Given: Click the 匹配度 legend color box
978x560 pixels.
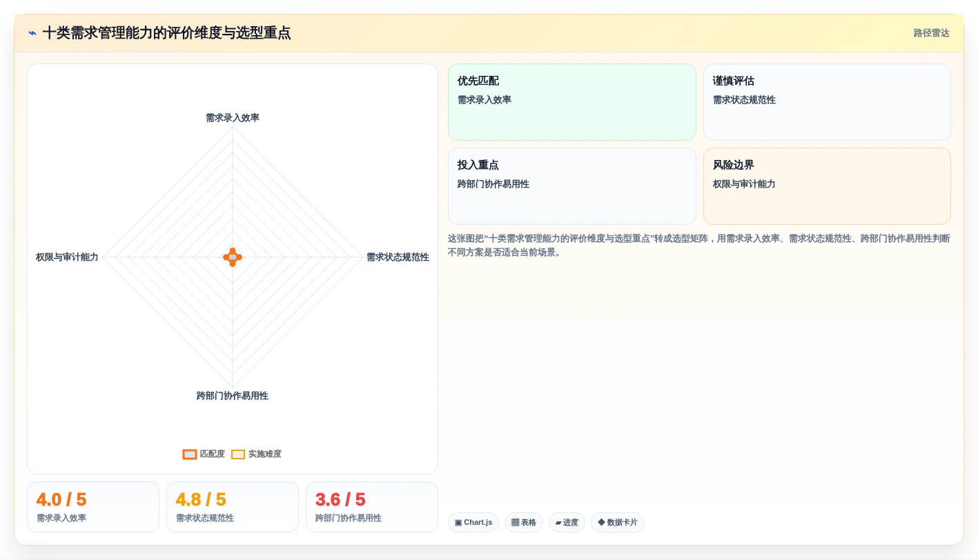Looking at the screenshot, I should click(190, 454).
